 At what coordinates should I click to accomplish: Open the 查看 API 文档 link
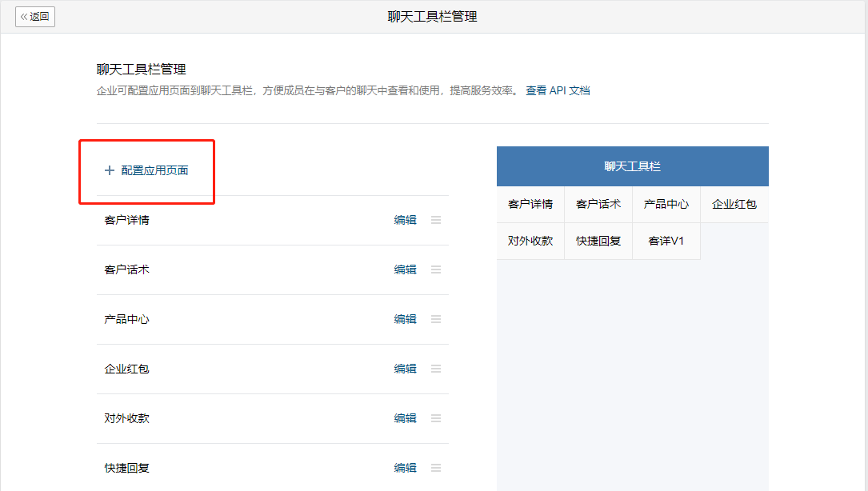558,90
